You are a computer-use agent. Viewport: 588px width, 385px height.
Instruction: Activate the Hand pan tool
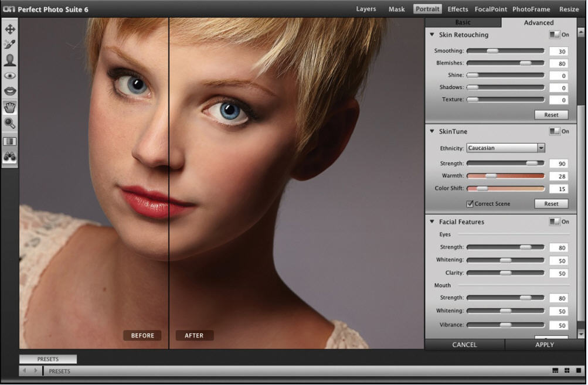tap(9, 107)
